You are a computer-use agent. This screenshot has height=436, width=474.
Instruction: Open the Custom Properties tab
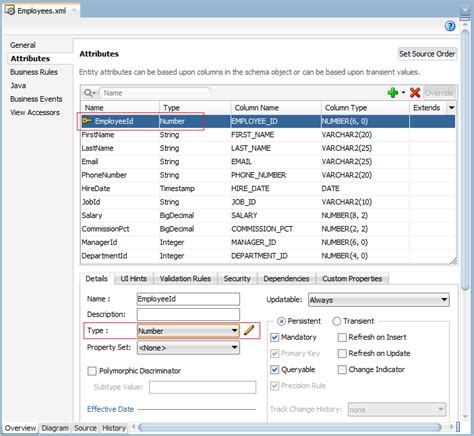click(x=352, y=279)
